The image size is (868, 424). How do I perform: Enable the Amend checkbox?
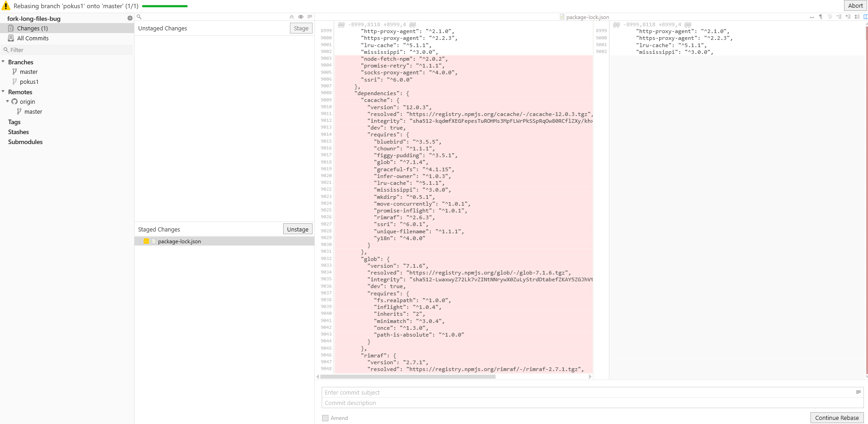325,418
